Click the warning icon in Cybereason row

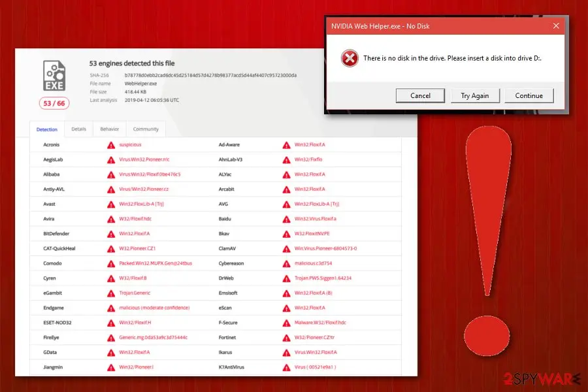tap(287, 264)
